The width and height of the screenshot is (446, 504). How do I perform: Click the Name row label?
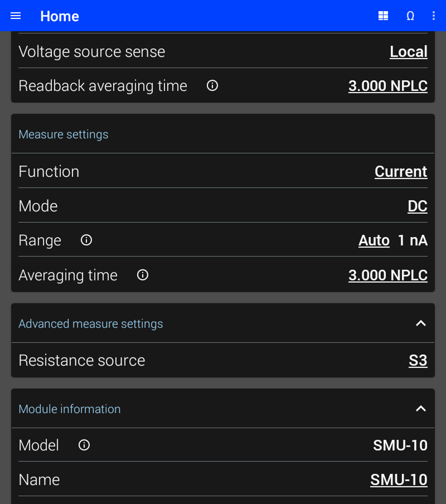[x=39, y=480]
